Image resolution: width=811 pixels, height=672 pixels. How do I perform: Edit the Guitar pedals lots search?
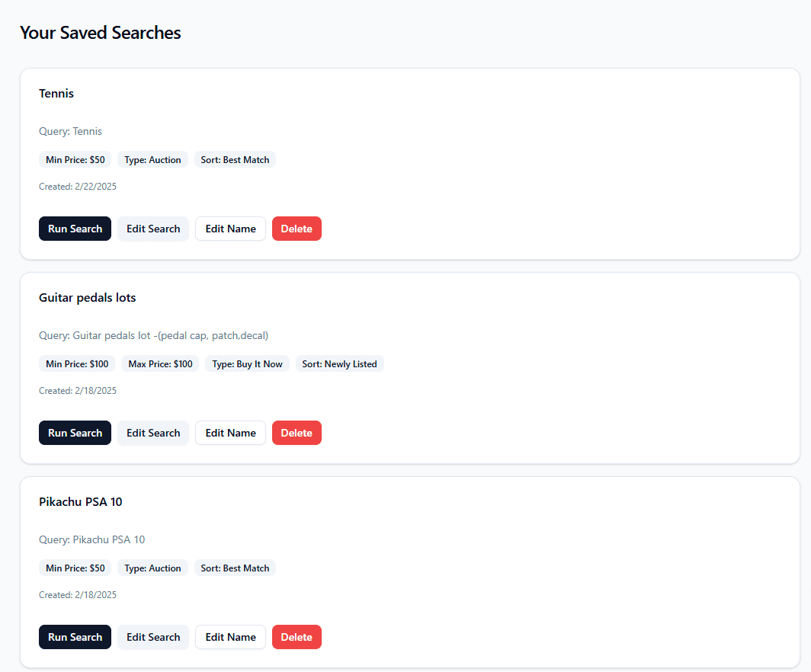(152, 432)
